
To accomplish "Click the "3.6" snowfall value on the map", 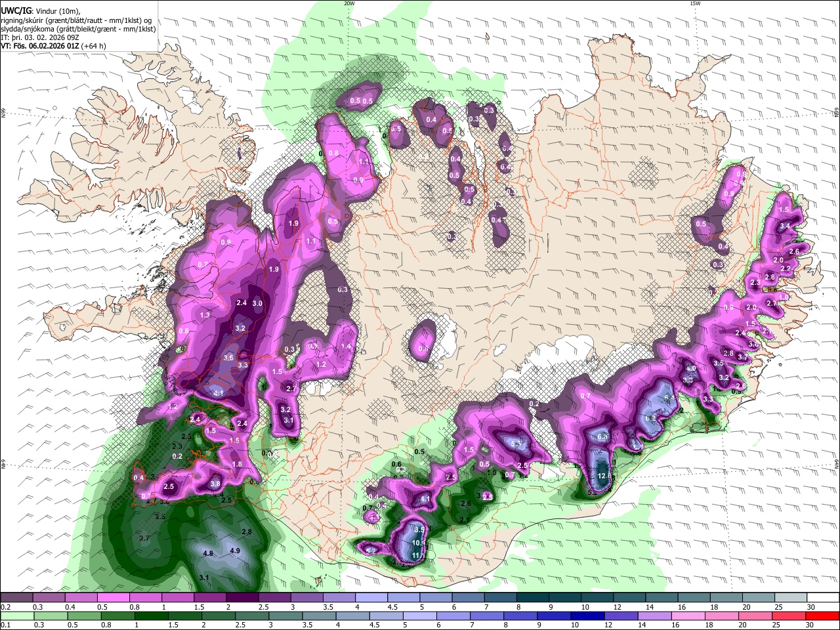I will (228, 358).
